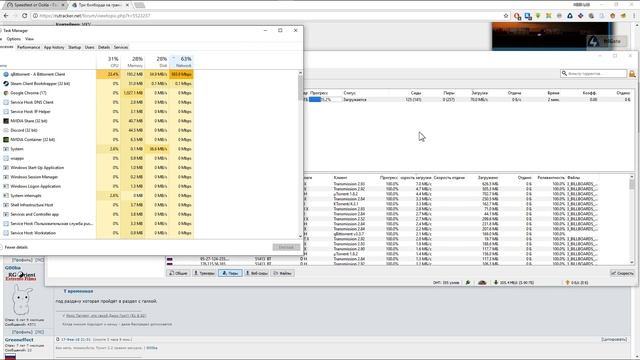This screenshot has width=640, height=360.
Task: Switch to App history tab
Action: (54, 47)
